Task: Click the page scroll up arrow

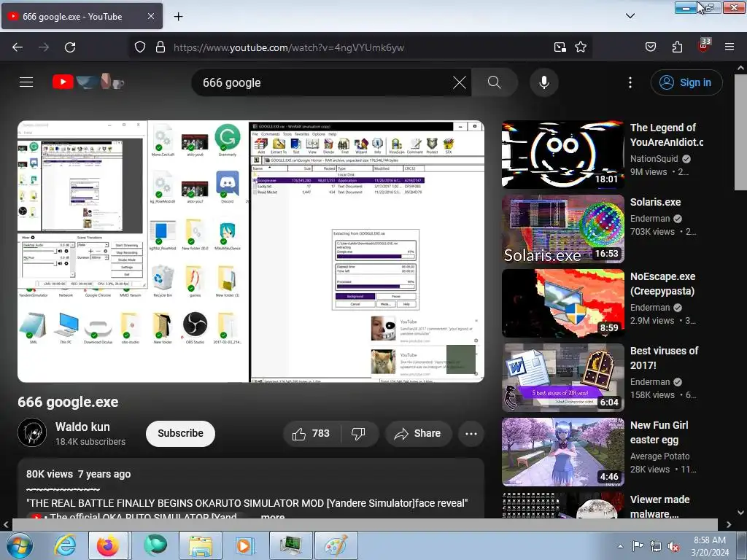Action: 741,68
